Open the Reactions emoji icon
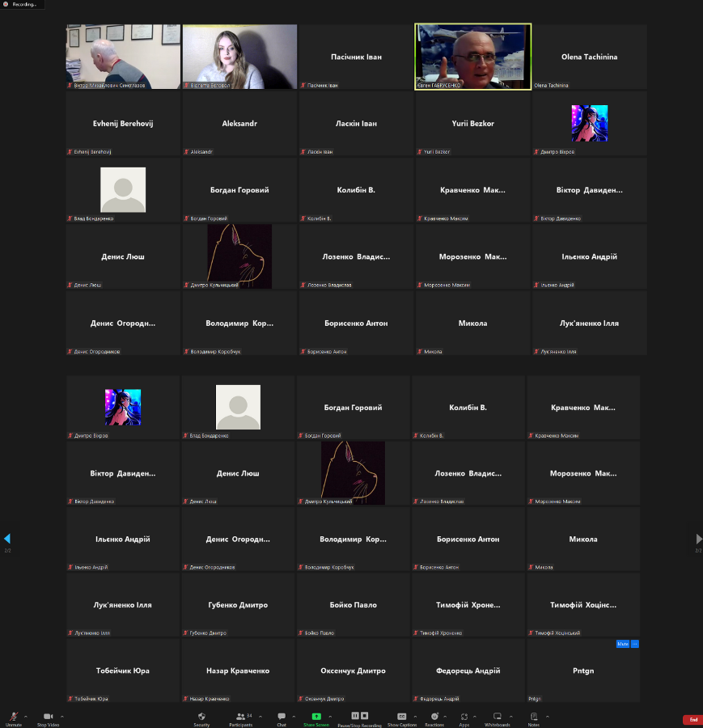Image resolution: width=703 pixels, height=728 pixels. pyautogui.click(x=434, y=717)
